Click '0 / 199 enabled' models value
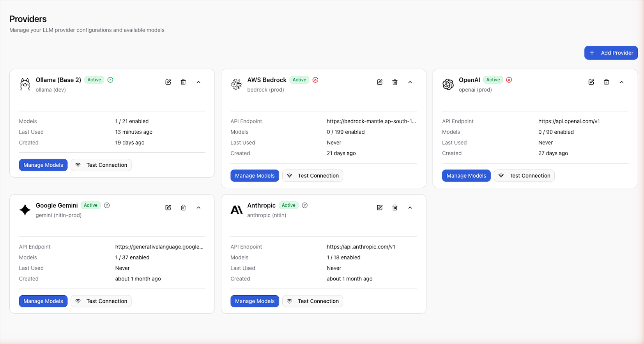 click(x=346, y=132)
